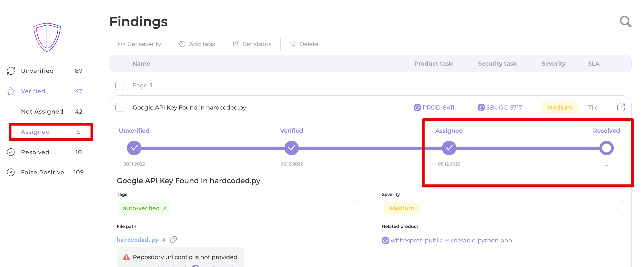Viewport: 644px width, 267px height.
Task: Click the Unverified refresh icon in the sidebar
Action: [11, 71]
